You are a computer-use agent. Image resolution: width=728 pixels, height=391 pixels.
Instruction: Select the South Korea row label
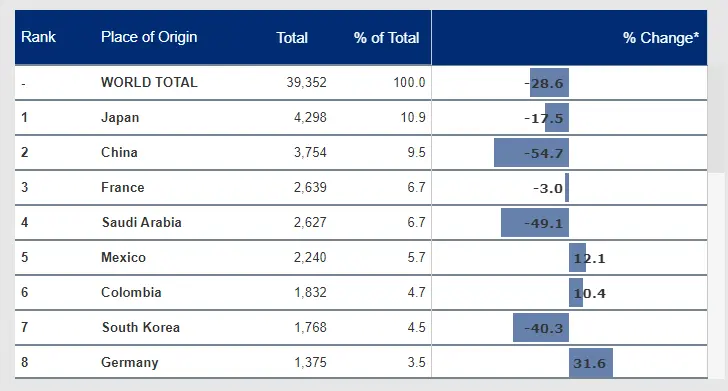(141, 327)
